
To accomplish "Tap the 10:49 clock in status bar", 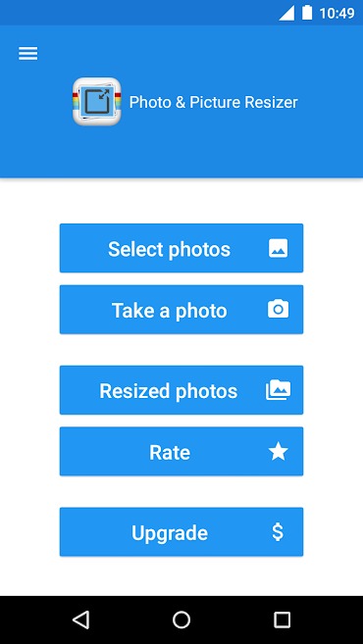I will tap(337, 14).
